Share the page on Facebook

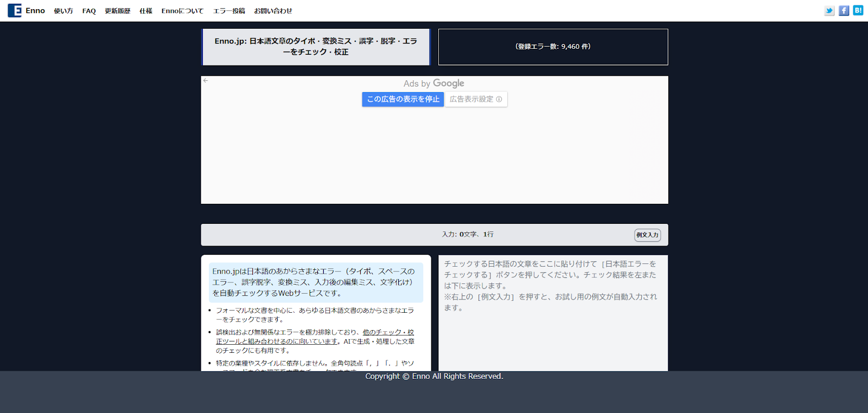tap(844, 11)
